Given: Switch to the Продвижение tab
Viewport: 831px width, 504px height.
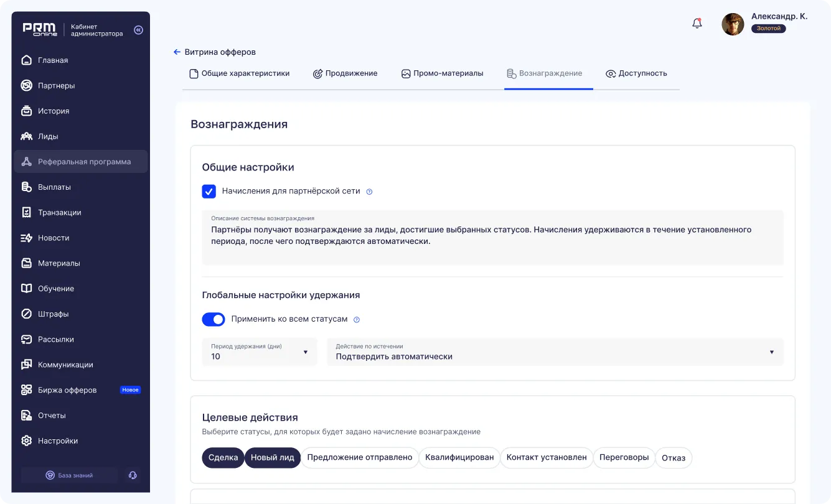Looking at the screenshot, I should pyautogui.click(x=345, y=73).
